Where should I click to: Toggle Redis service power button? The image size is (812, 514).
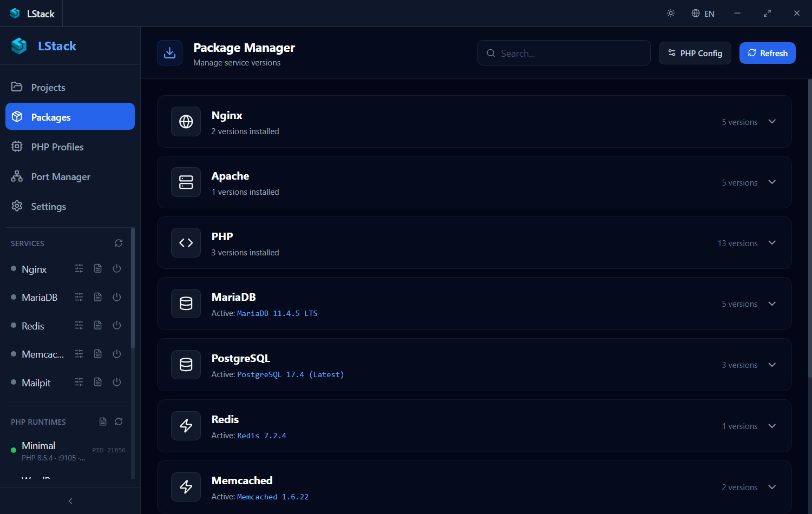coord(116,325)
